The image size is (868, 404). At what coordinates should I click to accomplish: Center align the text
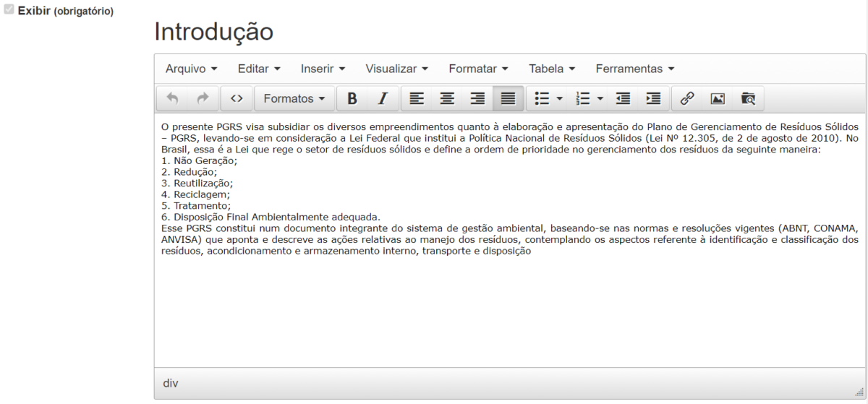pos(447,98)
